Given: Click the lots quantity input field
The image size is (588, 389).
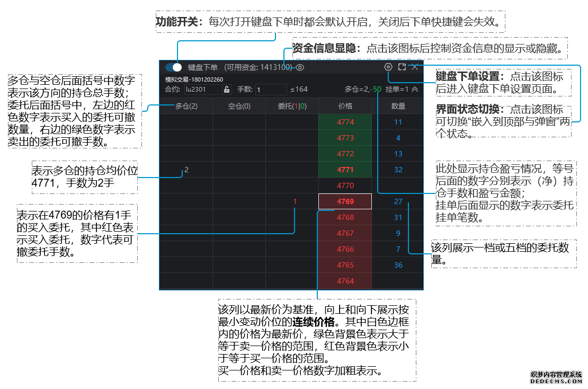Looking at the screenshot, I should (271, 90).
